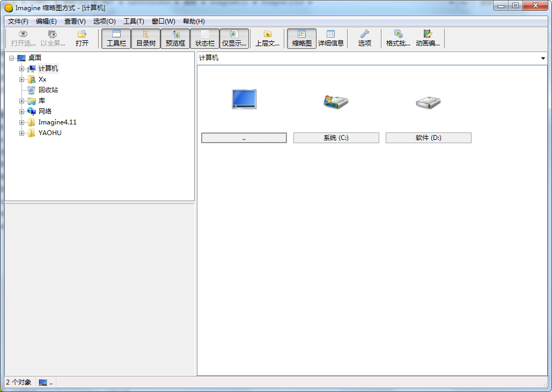Click the 格式批量转换 toolbar icon
552x392 pixels.
(398, 38)
